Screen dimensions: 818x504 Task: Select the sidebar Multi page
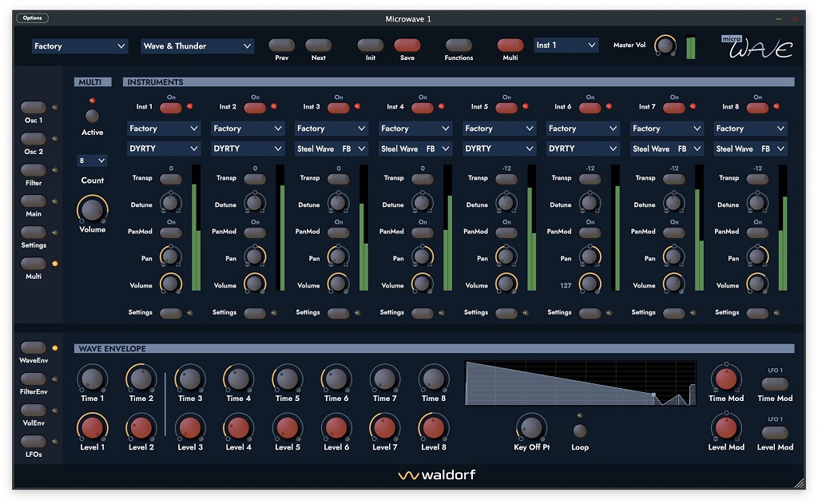click(34, 264)
